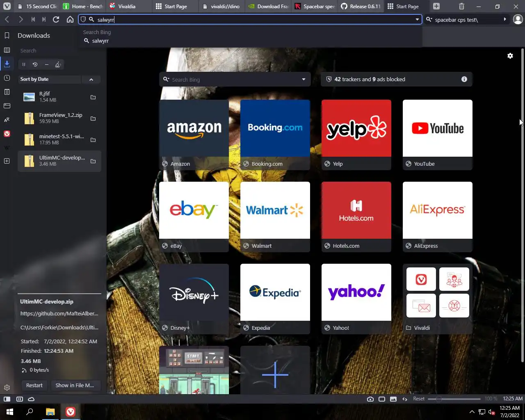Click Show in File Manager button
The height and width of the screenshot is (420, 525).
click(x=75, y=385)
